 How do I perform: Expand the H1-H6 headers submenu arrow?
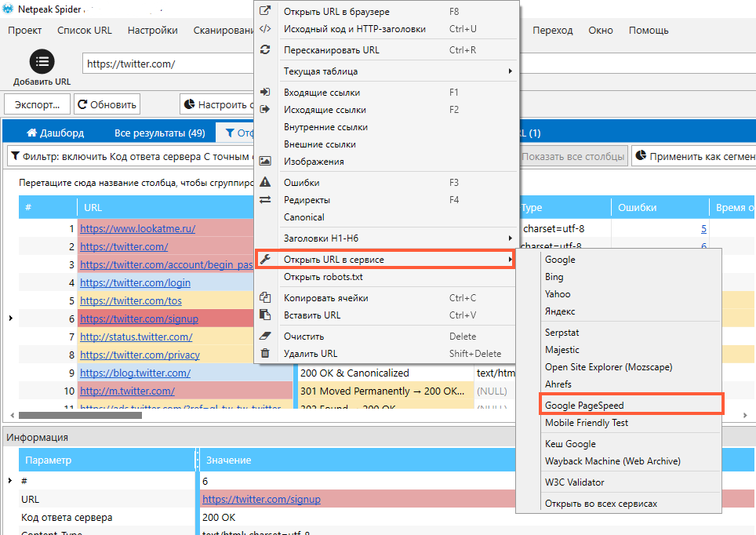[x=510, y=238]
